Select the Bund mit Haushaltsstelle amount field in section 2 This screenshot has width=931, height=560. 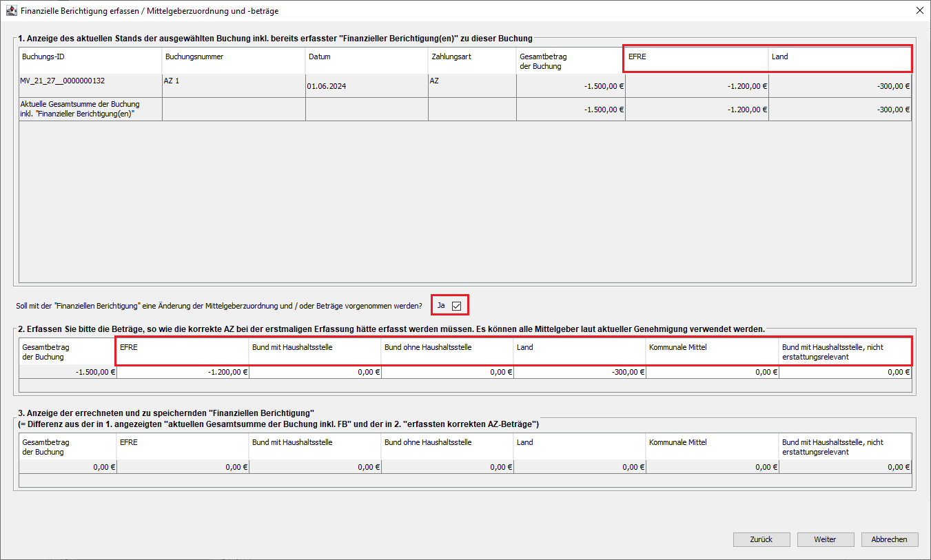[315, 372]
